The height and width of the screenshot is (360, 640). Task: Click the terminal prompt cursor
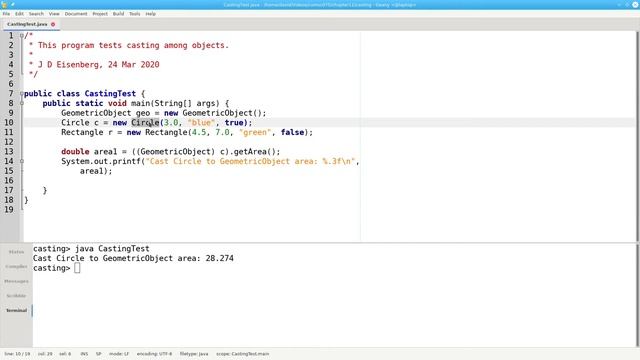77,268
